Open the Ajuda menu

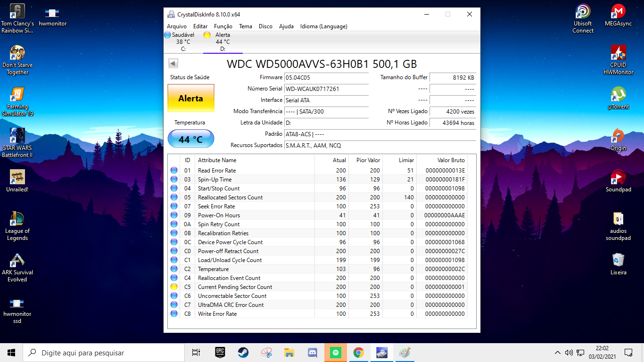pyautogui.click(x=286, y=26)
